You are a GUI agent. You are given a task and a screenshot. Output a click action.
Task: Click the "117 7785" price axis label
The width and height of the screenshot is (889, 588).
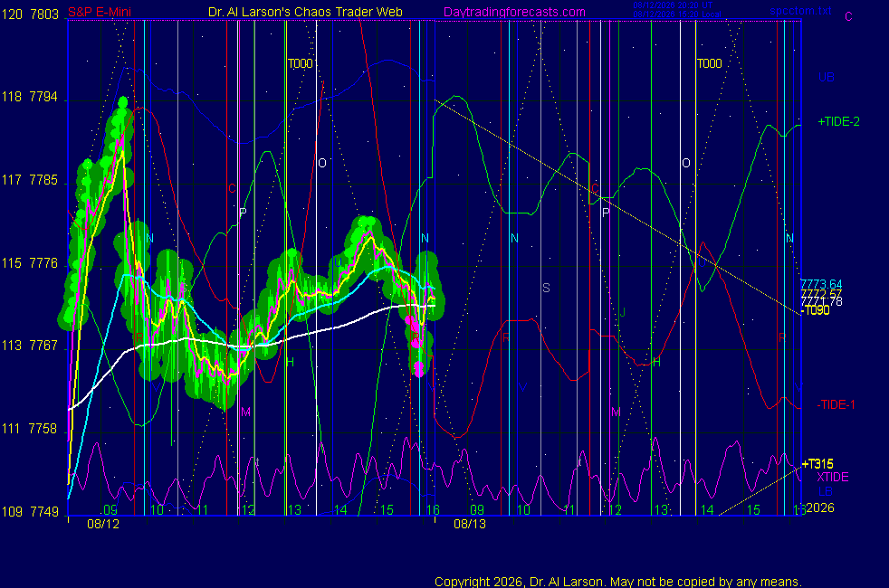click(x=30, y=180)
